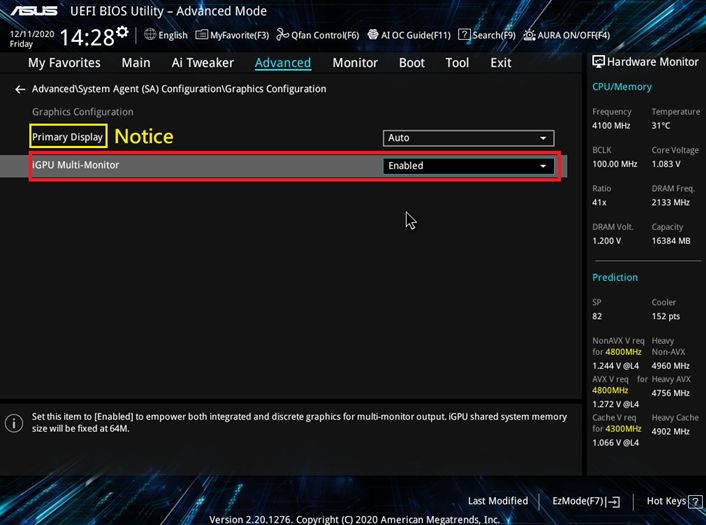Screen dimensions: 706x525
Task: Click the 100.00 MHz BCLK value
Action: (x=615, y=164)
